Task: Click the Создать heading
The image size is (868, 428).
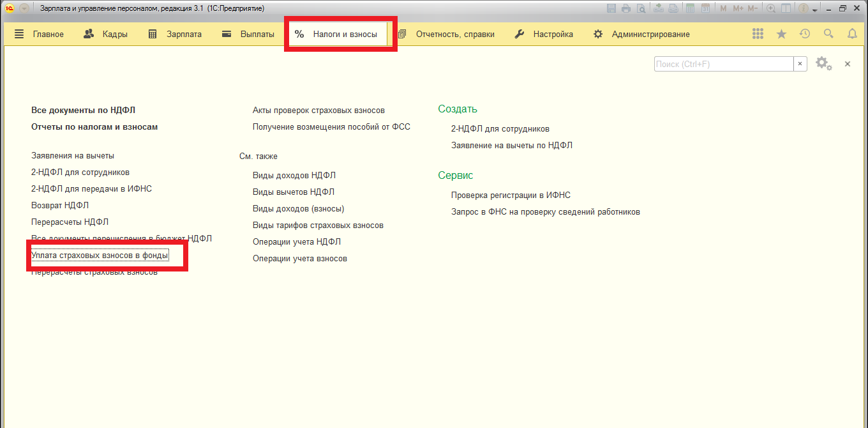Action: point(458,109)
